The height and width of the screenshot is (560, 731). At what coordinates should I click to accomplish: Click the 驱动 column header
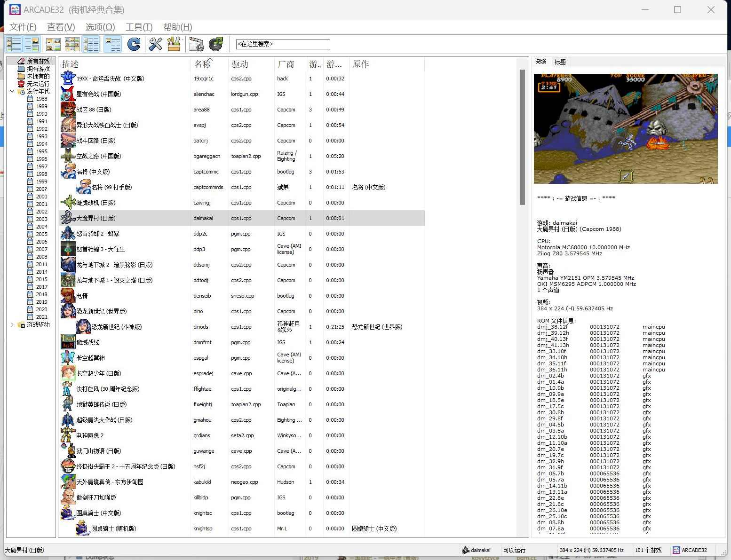[x=239, y=64]
